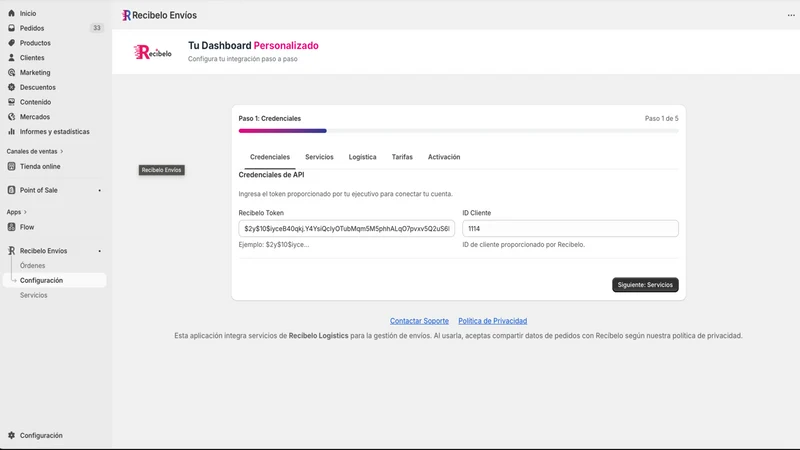Viewport: 800px width, 450px height.
Task: Click the Tu Dashboard Personalizado title
Action: coord(253,45)
